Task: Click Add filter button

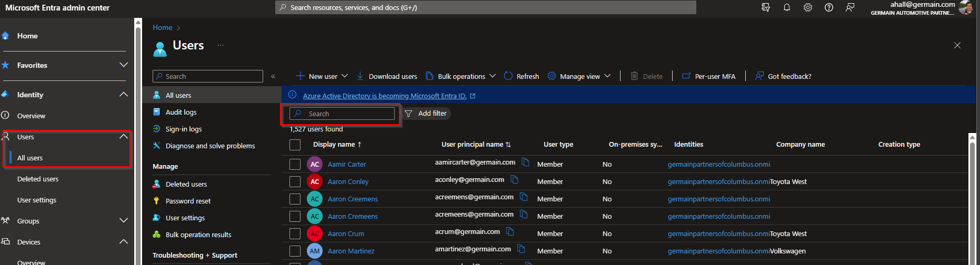Action: 426,114
